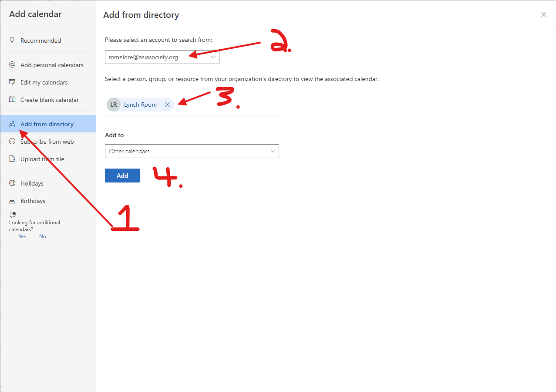Click the Birthdays cake icon
Screen dimensions: 556x392
[x=12, y=201]
